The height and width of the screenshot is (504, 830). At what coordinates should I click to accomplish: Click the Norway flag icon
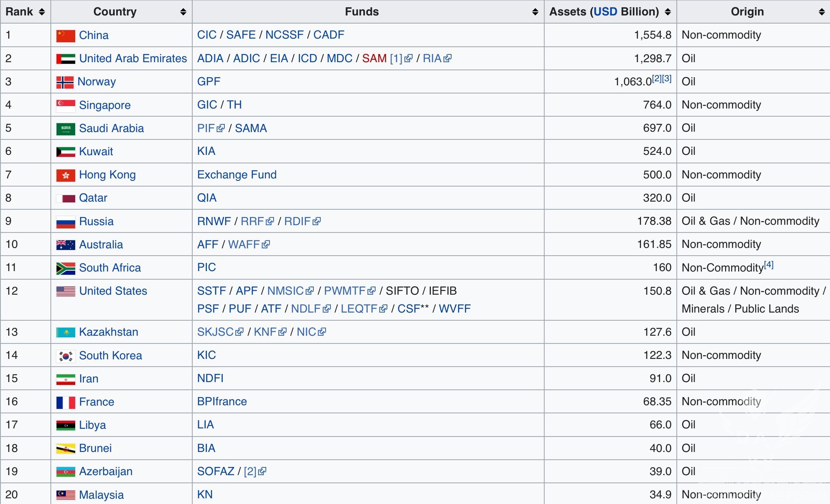(65, 82)
